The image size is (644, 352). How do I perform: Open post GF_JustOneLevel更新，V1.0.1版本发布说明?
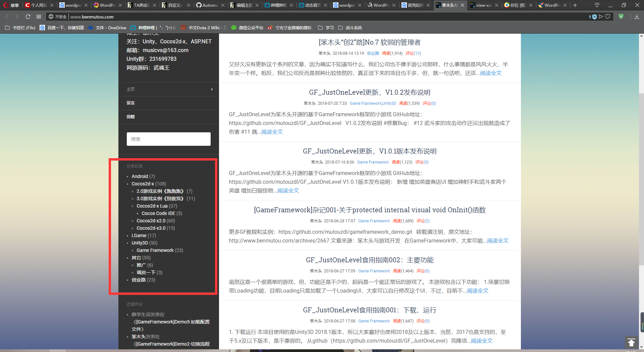click(370, 151)
